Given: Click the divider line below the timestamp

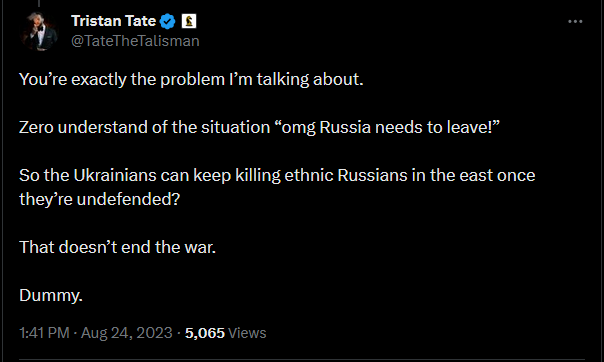Looking at the screenshot, I should [x=302, y=360].
